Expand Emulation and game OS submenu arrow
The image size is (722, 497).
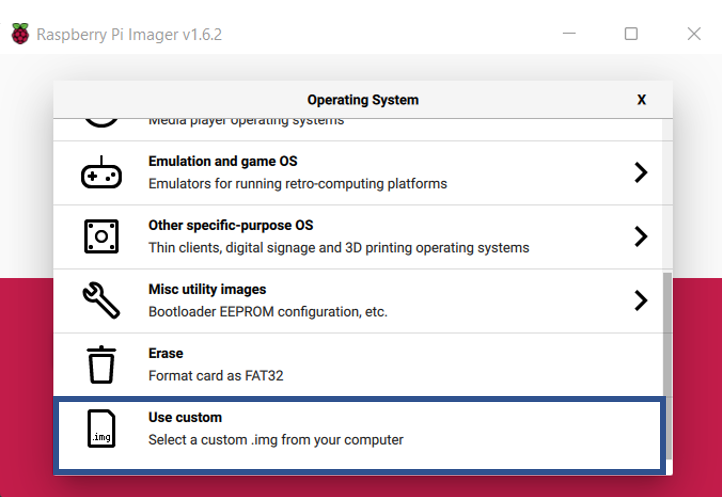pos(641,173)
